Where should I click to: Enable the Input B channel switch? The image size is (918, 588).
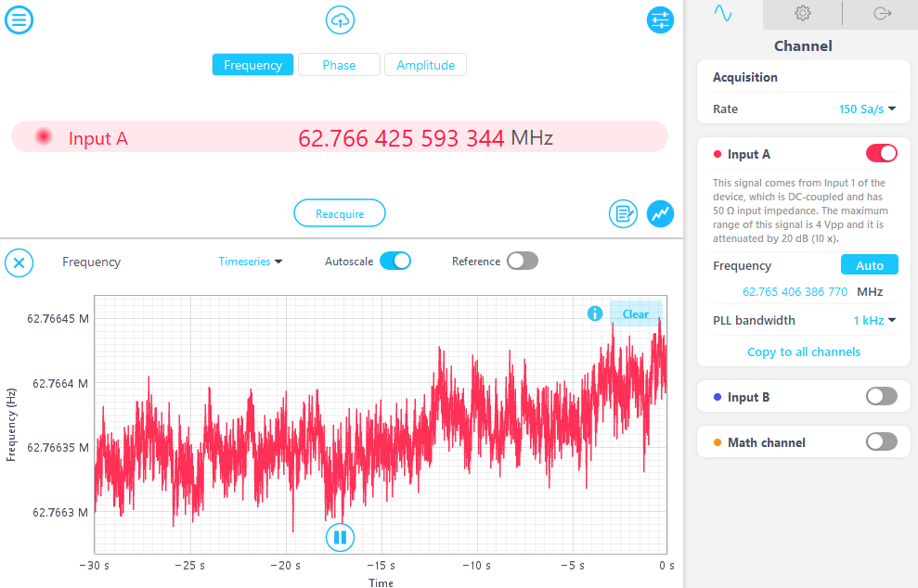coord(882,397)
